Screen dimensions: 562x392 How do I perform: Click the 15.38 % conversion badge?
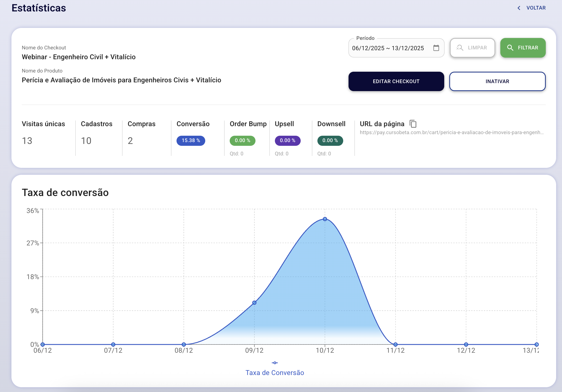[x=191, y=140]
